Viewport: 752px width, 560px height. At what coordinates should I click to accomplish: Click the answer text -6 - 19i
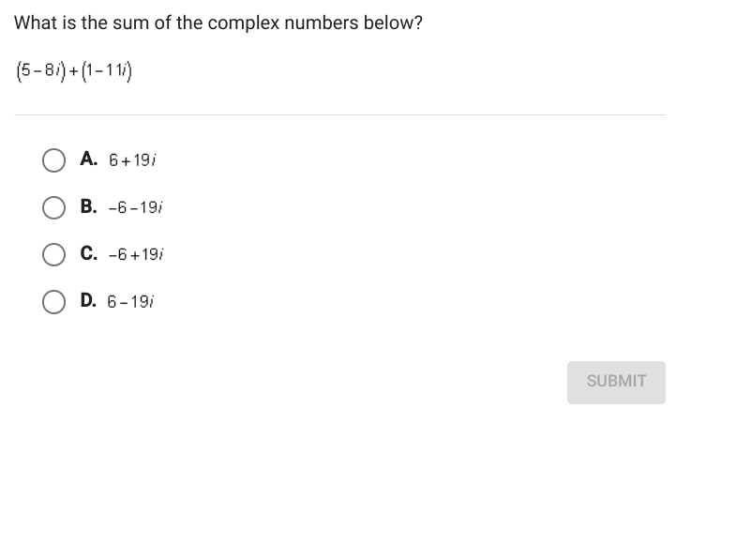(x=136, y=207)
